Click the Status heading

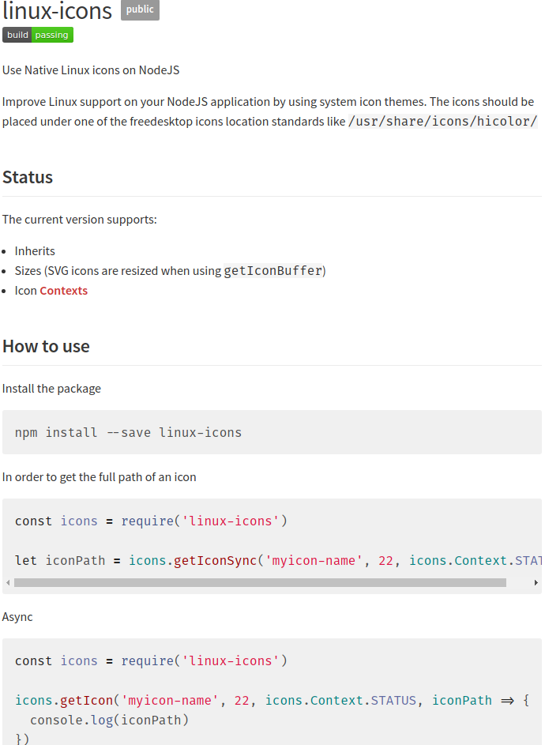pyautogui.click(x=28, y=177)
